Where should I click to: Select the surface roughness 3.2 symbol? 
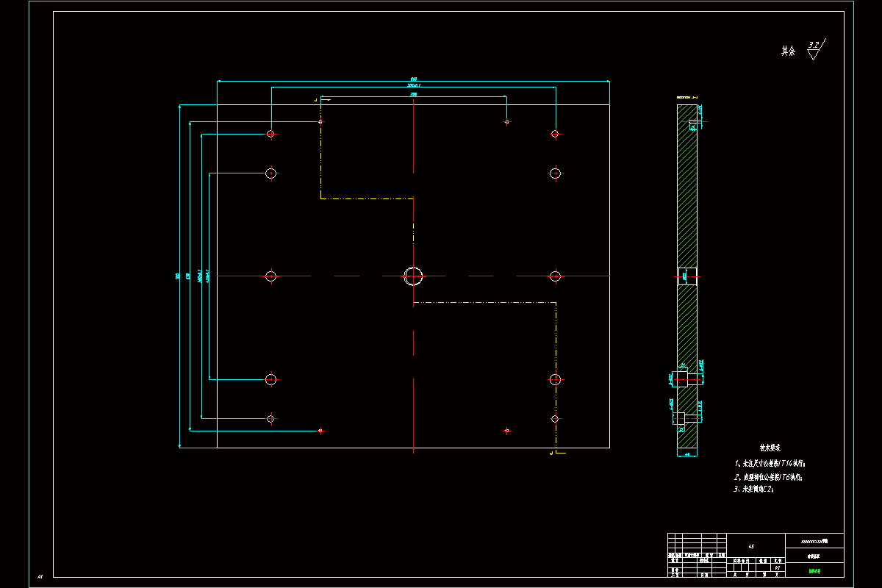[x=815, y=49]
